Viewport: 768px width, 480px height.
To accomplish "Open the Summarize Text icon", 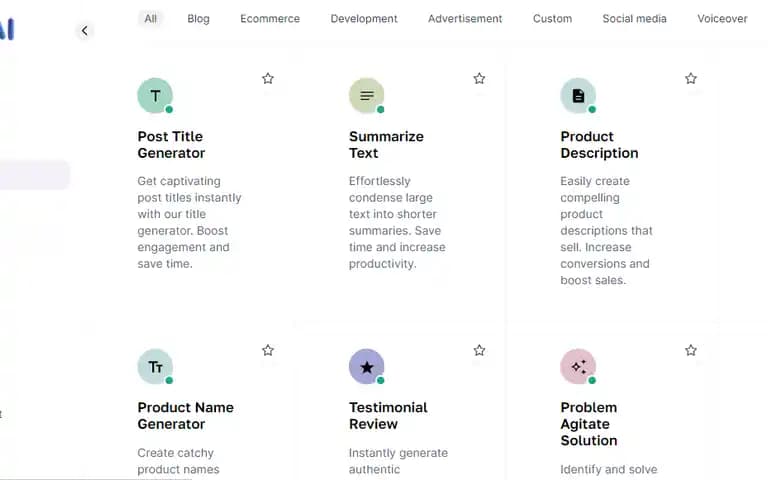I will 367,96.
